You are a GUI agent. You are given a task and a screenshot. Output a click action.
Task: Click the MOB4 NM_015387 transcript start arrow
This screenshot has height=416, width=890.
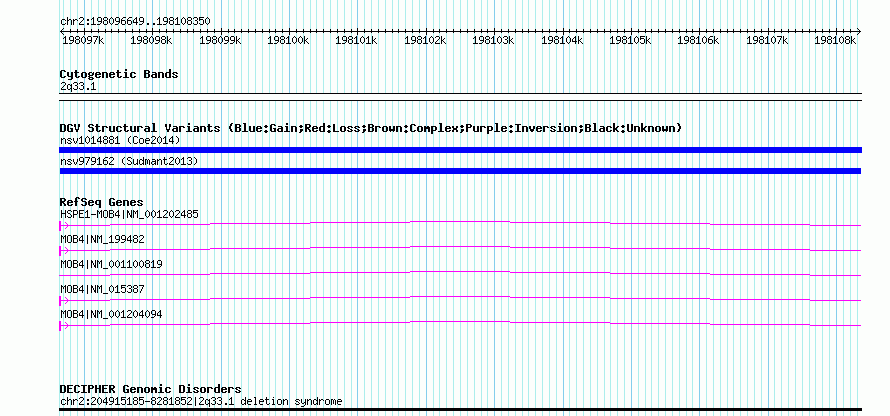point(64,300)
